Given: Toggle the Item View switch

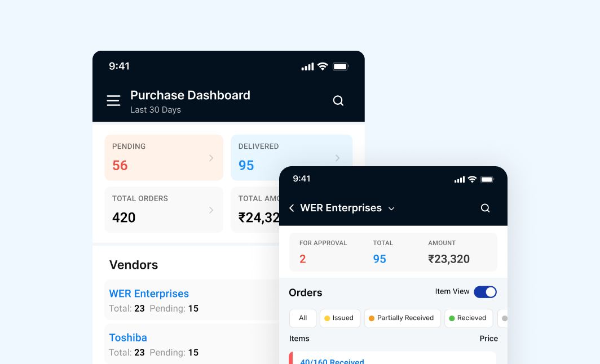Looking at the screenshot, I should (485, 292).
